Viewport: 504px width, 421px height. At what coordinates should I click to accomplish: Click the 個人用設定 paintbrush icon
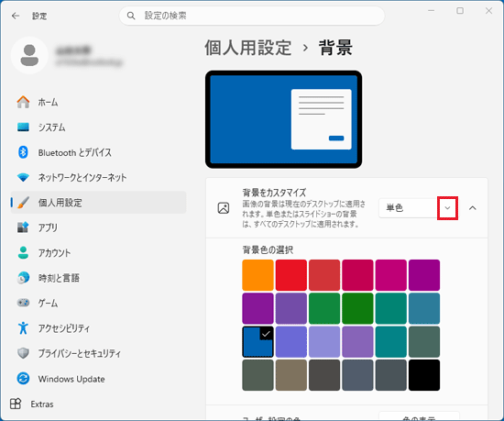point(23,203)
